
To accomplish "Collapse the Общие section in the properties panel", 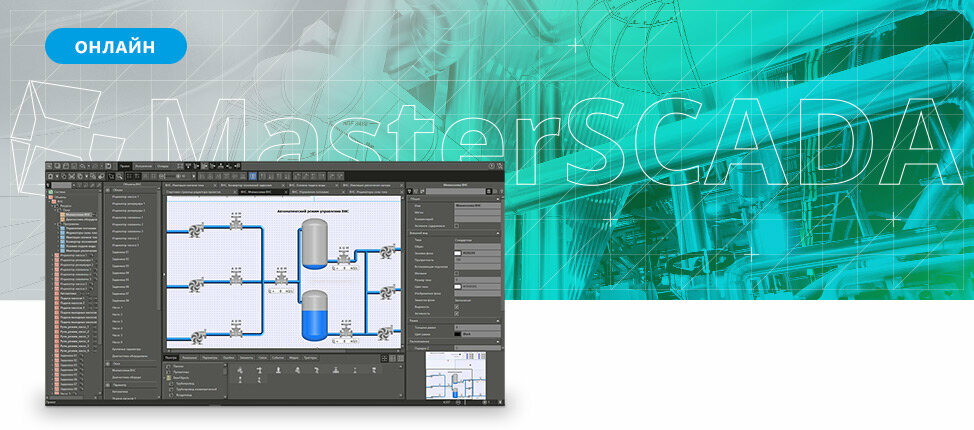I will (498, 198).
